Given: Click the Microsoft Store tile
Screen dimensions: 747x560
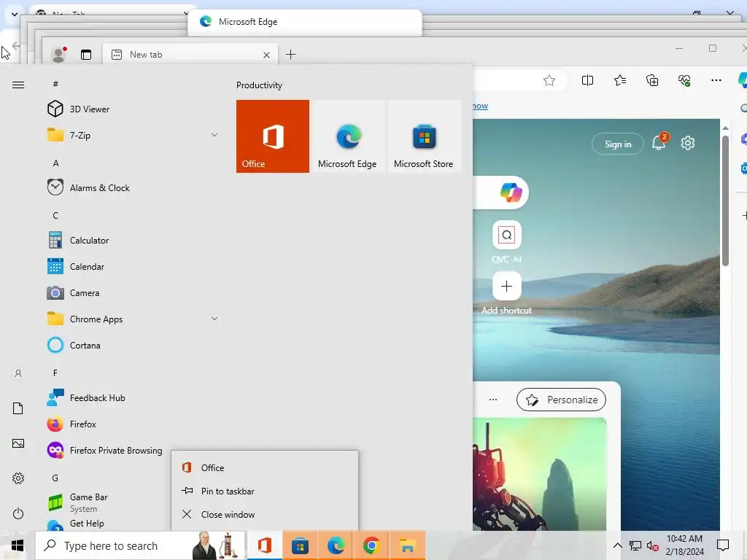Looking at the screenshot, I should click(424, 136).
